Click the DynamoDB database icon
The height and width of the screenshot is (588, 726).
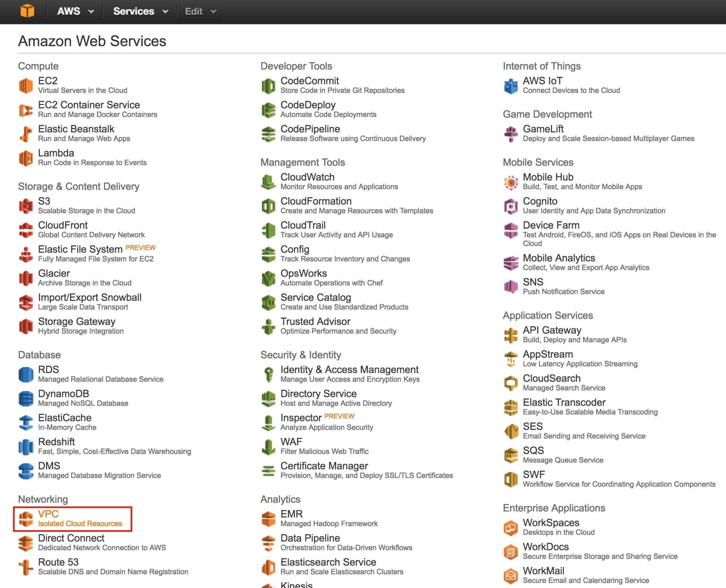pyautogui.click(x=26, y=398)
